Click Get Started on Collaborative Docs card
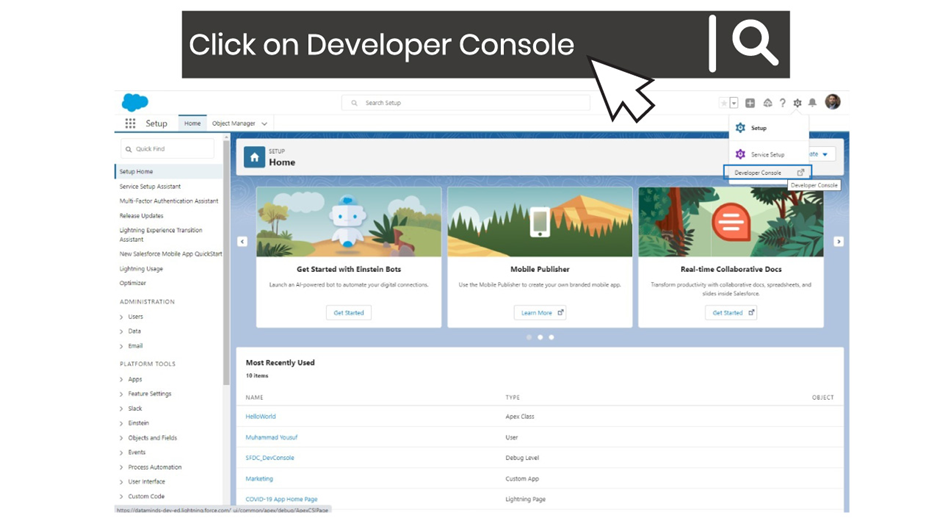Image resolution: width=940 pixels, height=529 pixels. (x=731, y=312)
